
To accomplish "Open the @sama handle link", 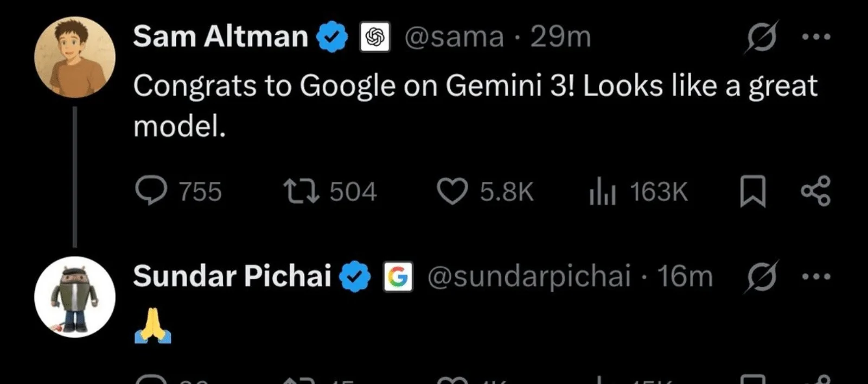I will [x=454, y=37].
